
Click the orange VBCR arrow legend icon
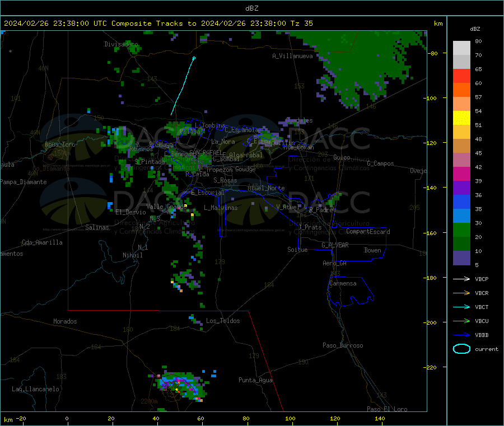[x=461, y=293]
